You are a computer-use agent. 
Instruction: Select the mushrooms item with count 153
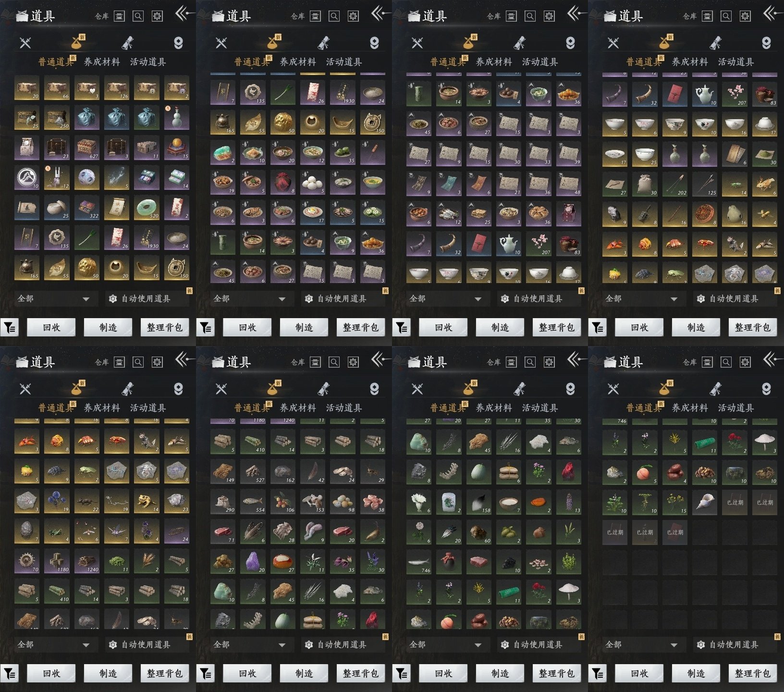pos(313,502)
